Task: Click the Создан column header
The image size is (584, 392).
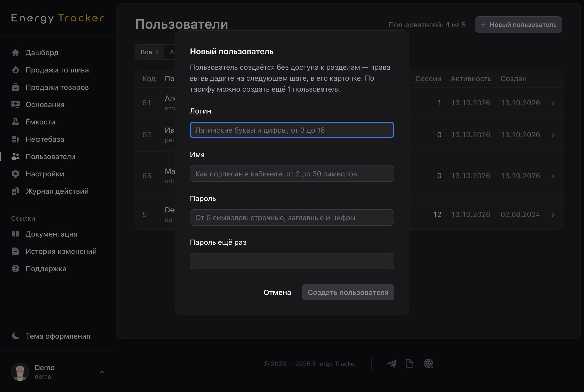Action: tap(514, 78)
